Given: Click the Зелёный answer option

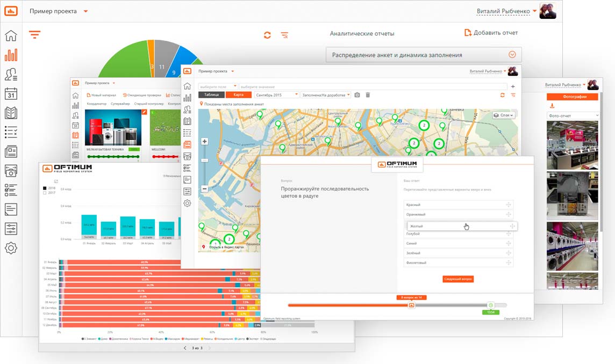Looking at the screenshot, I should click(x=458, y=253).
